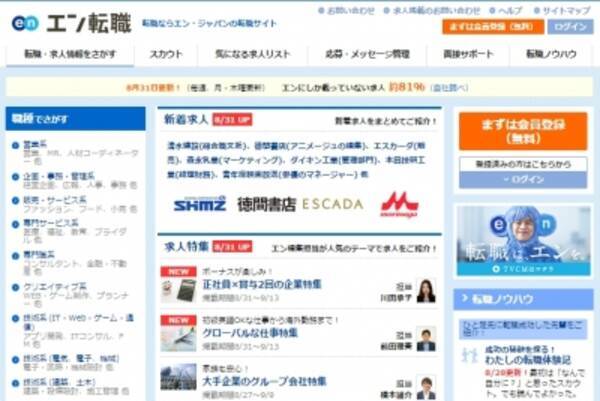Click the エン転職 site title text
The width and height of the screenshot is (600, 401).
click(x=89, y=23)
